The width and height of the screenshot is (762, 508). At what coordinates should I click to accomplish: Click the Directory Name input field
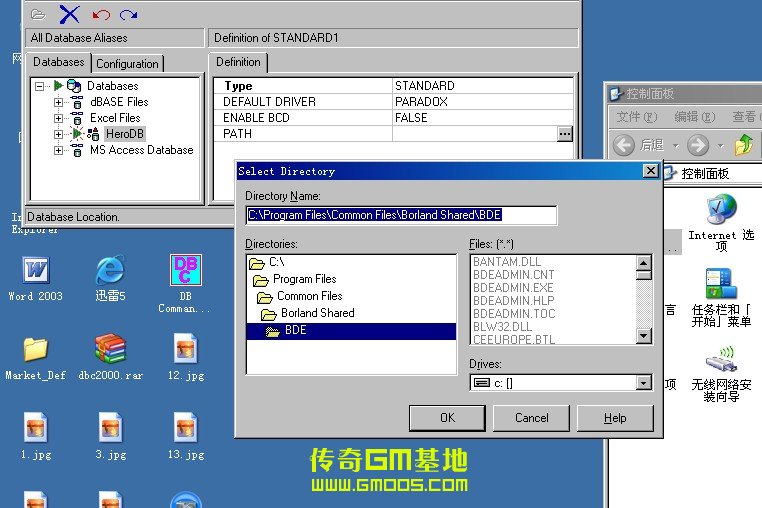point(401,215)
